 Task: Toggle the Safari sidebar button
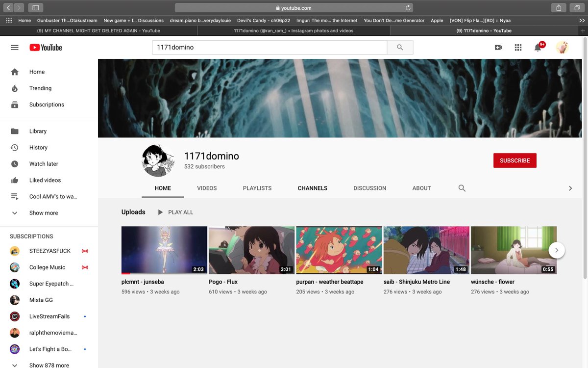point(36,8)
